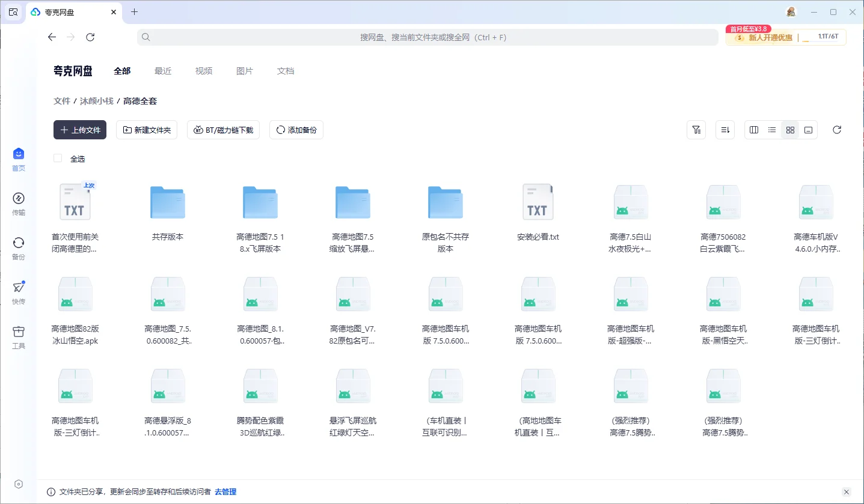The height and width of the screenshot is (504, 864).
Task: Click the search input field
Action: point(427,37)
